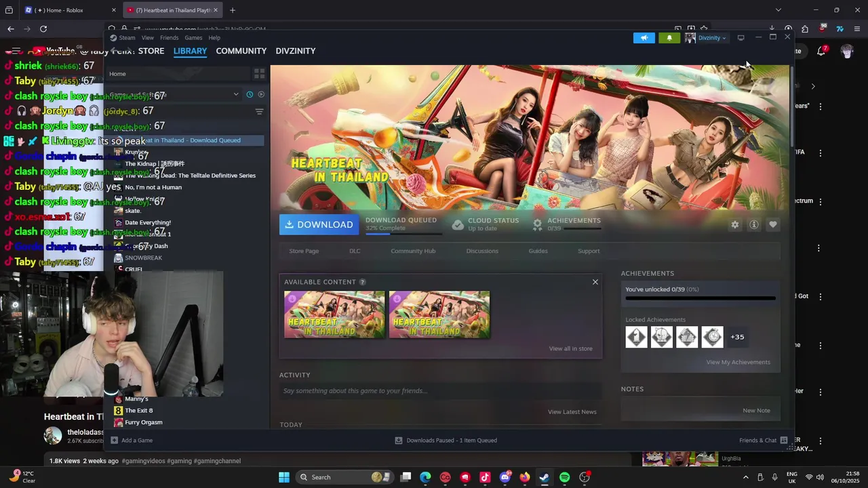
Task: Click achievements unlocked 0/39 progress bar
Action: click(x=700, y=298)
